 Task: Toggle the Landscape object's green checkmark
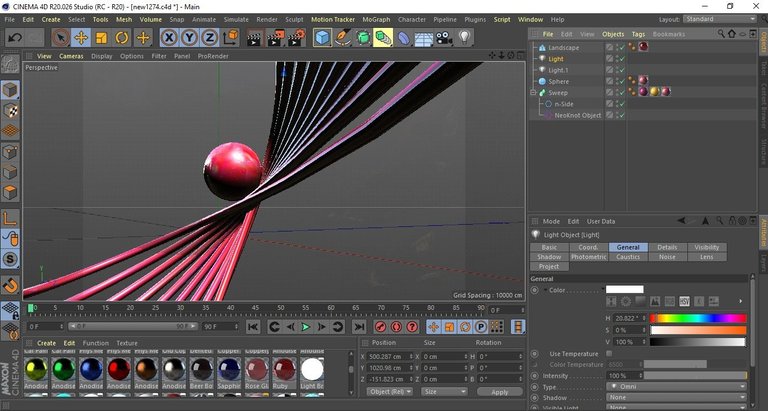(622, 48)
